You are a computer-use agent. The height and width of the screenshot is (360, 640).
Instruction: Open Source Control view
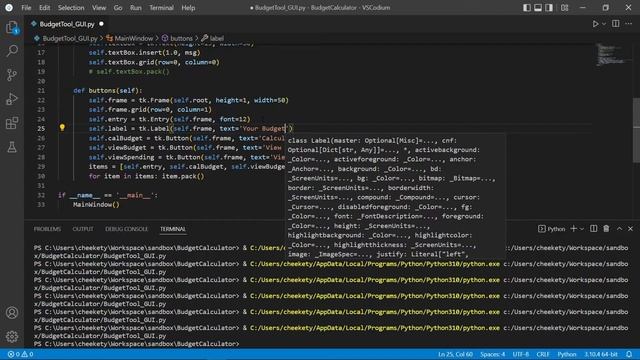click(x=12, y=75)
